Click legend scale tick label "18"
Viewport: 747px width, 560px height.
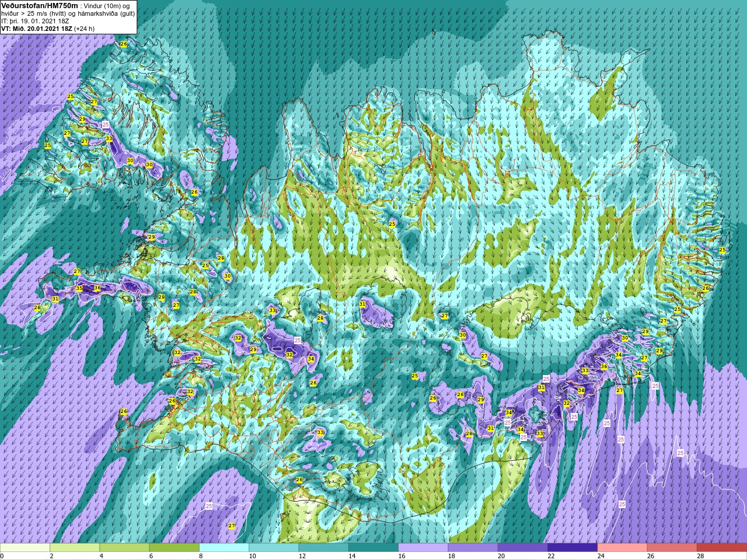click(x=451, y=556)
